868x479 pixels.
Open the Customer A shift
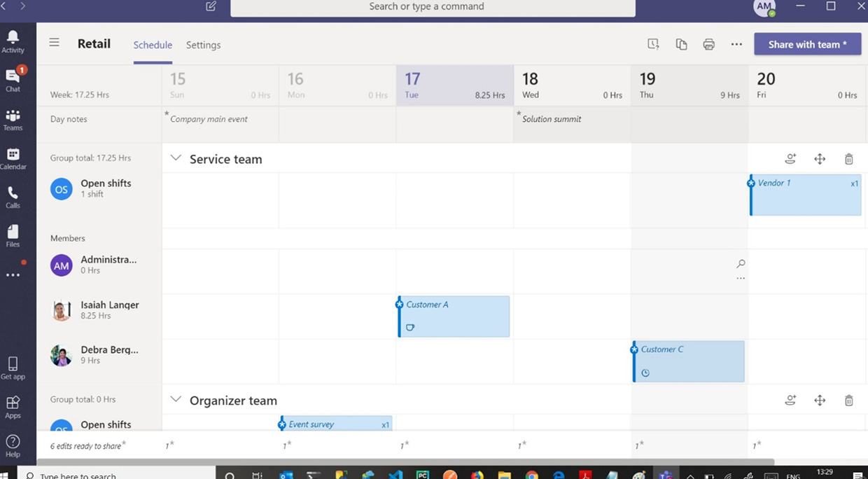click(x=455, y=316)
